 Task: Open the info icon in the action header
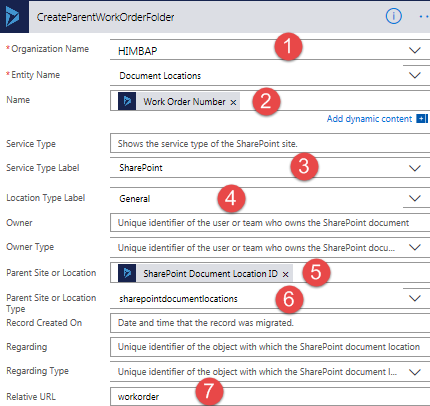tap(394, 16)
